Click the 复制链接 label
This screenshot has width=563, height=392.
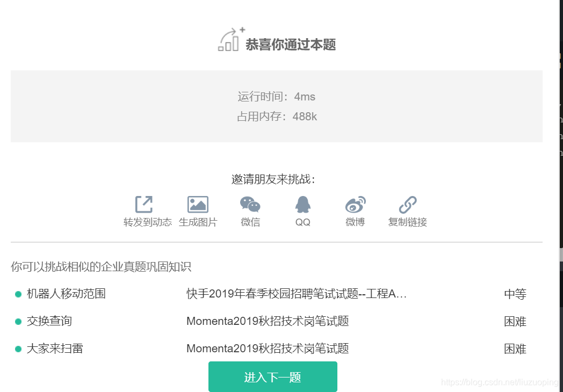(x=408, y=222)
